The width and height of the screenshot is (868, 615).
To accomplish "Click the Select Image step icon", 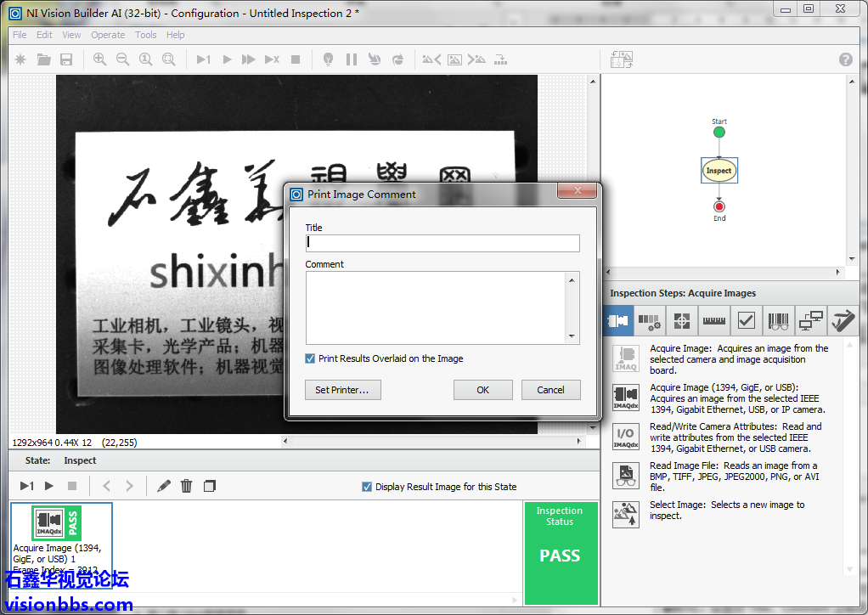I will pyautogui.click(x=626, y=515).
